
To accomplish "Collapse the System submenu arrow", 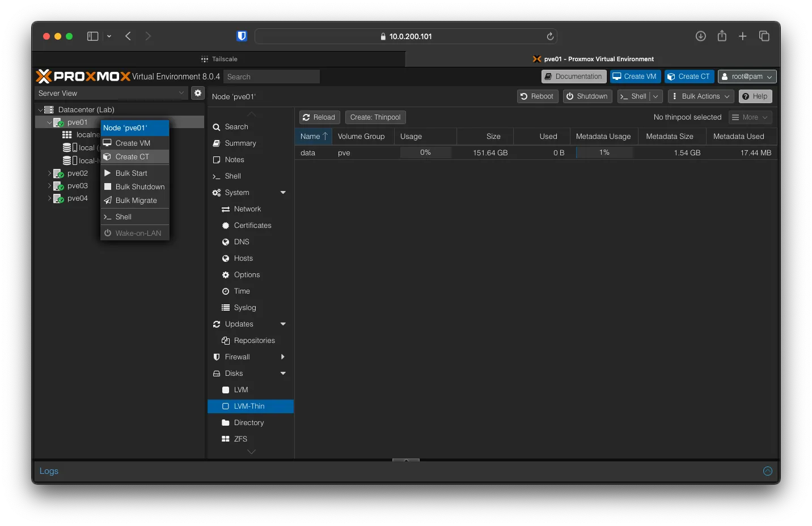I will click(283, 193).
